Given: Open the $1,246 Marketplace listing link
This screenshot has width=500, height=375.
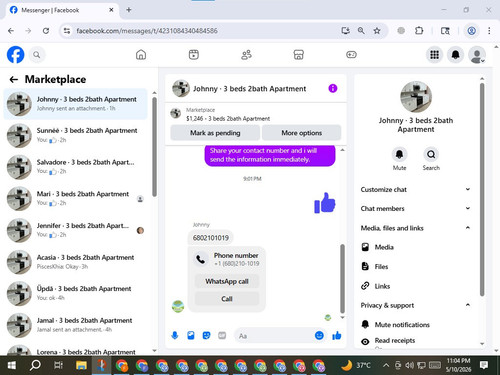Looking at the screenshot, I should click(x=228, y=118).
